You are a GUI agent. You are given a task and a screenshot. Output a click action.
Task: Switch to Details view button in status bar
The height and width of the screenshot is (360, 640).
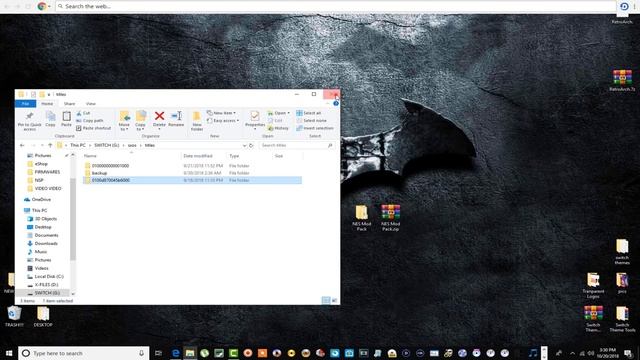(x=326, y=301)
